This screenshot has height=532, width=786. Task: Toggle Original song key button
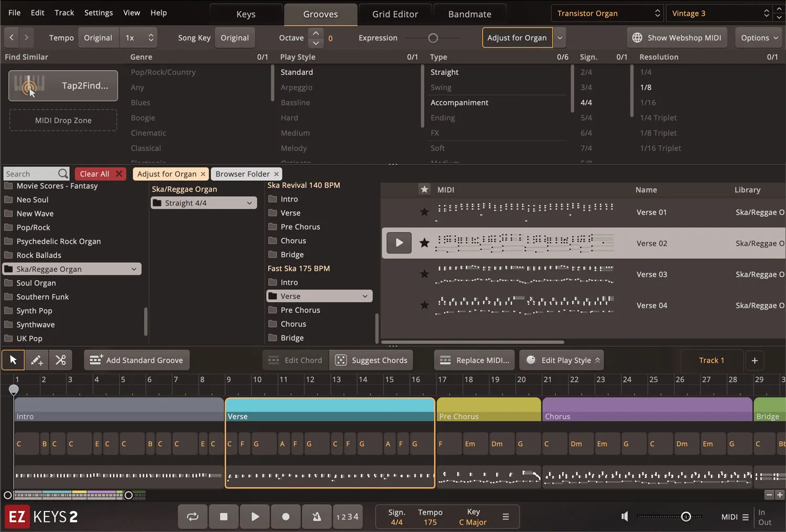point(235,38)
